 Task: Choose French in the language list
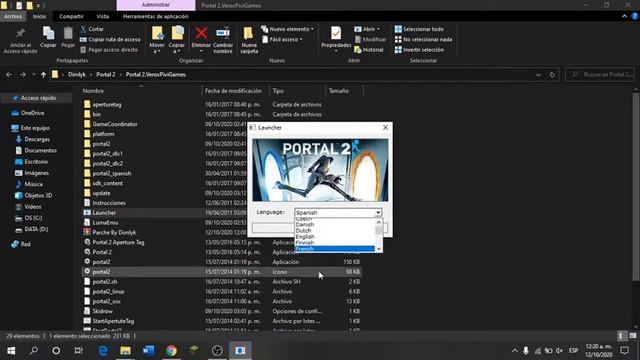pos(334,249)
